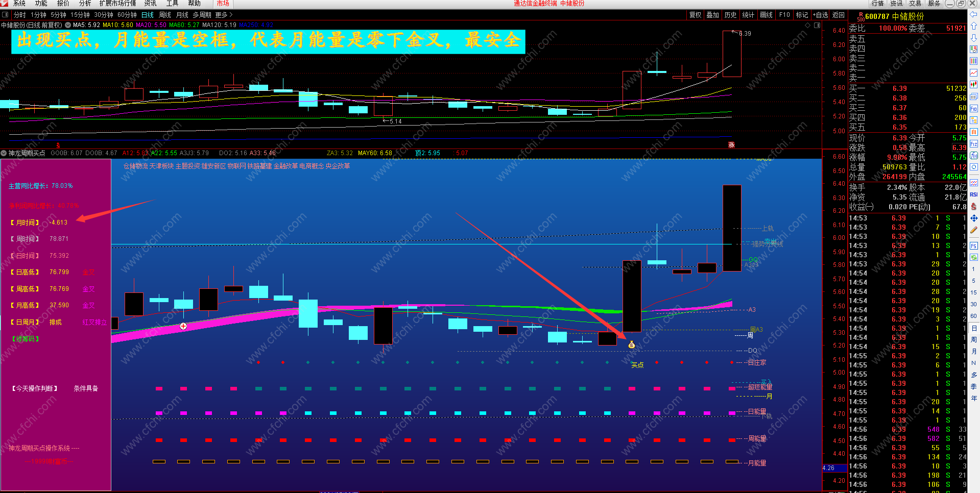
Task: Open the dropdown circle beside 中储股份(日线,前复权)
Action: coord(68,24)
